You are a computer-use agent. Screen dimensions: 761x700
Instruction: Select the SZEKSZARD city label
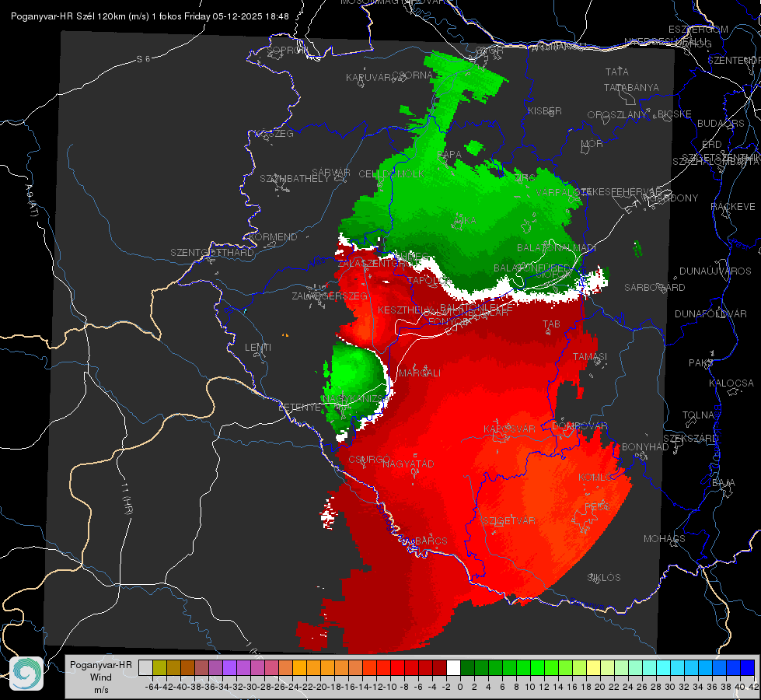tap(690, 439)
